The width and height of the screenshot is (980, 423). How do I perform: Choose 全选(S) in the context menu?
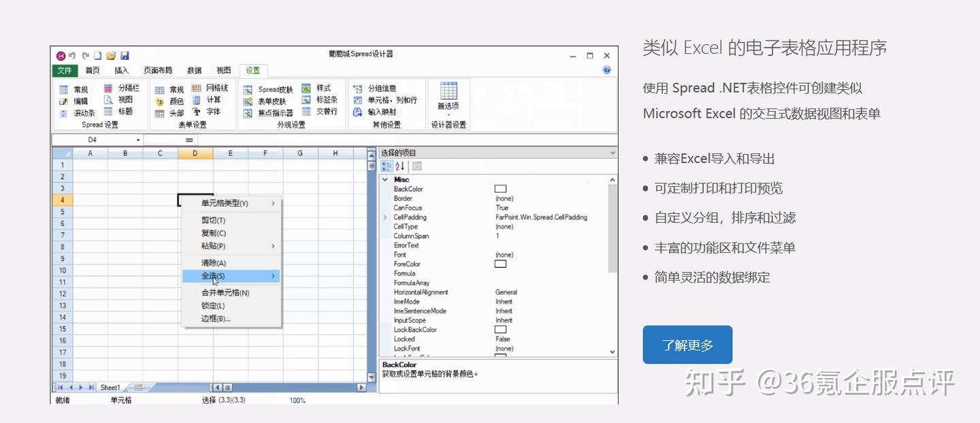click(x=231, y=276)
